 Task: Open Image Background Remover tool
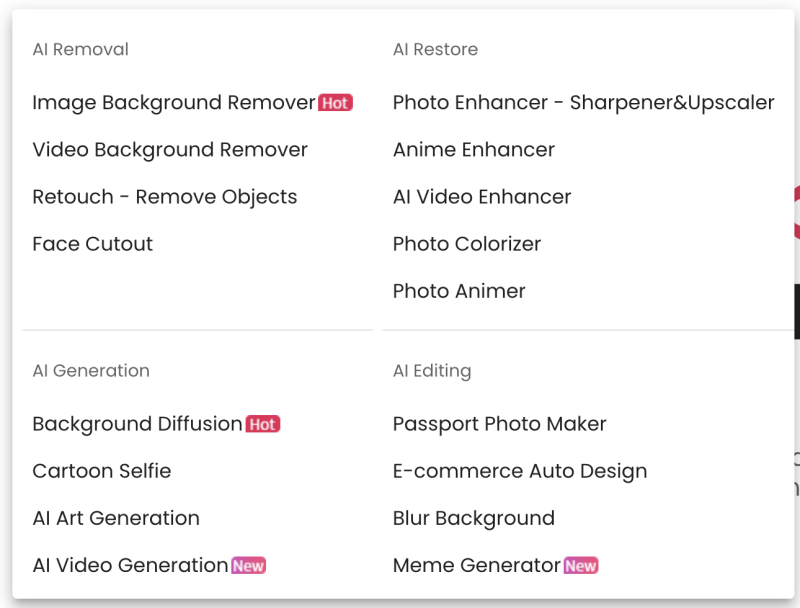point(174,103)
